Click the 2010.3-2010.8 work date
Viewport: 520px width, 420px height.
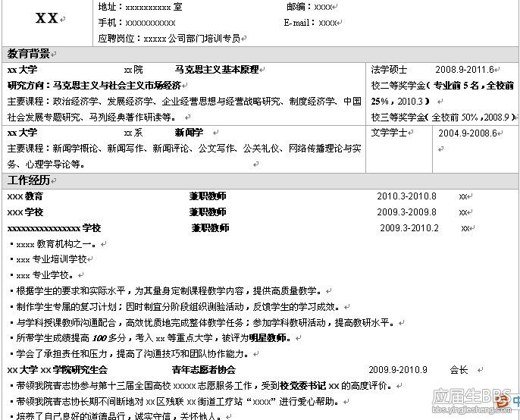(406, 196)
